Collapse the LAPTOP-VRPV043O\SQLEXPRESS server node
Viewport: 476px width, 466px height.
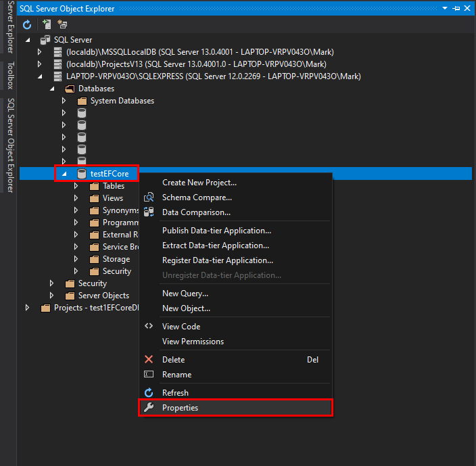40,76
